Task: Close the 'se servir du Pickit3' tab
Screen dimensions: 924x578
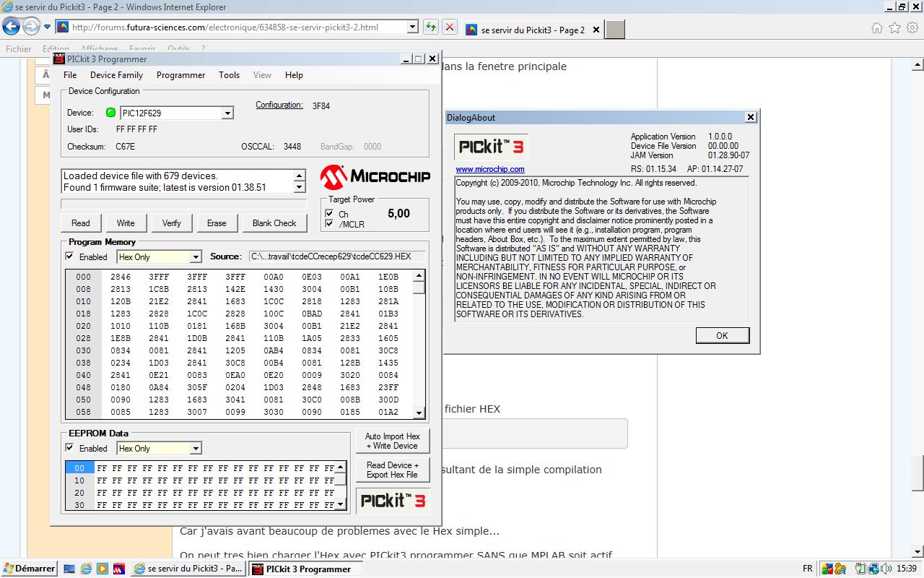Action: (596, 30)
